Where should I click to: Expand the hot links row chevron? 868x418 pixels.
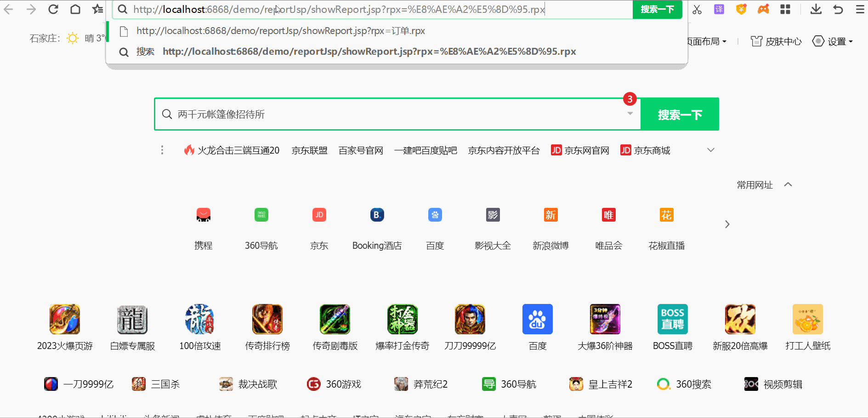(x=711, y=150)
